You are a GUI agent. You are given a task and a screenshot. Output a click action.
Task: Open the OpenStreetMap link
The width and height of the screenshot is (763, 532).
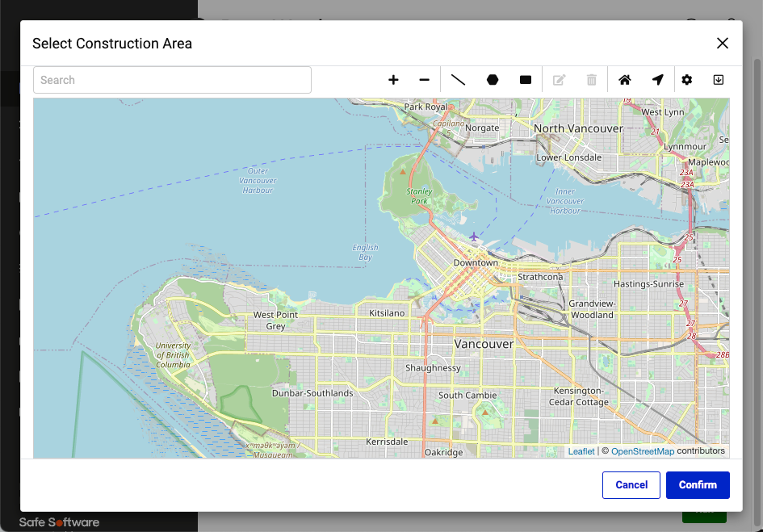tap(643, 451)
